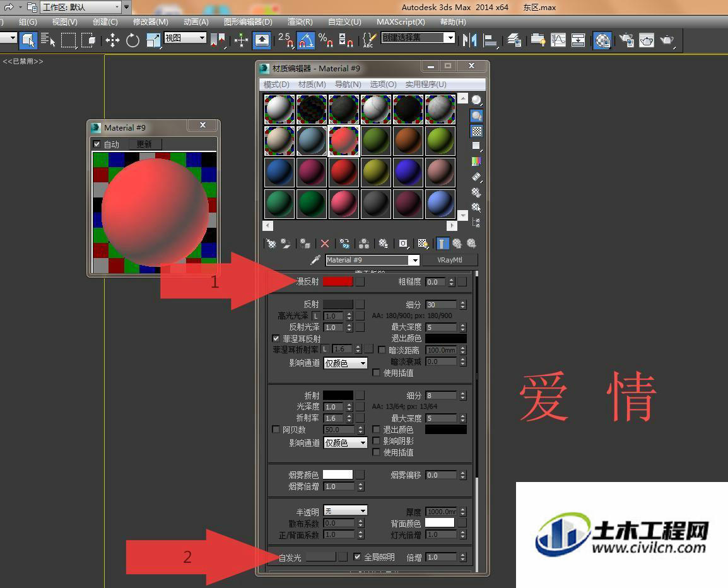Uncheck the 自动 checkbox in preview window
The height and width of the screenshot is (588, 728).
pyautogui.click(x=97, y=144)
